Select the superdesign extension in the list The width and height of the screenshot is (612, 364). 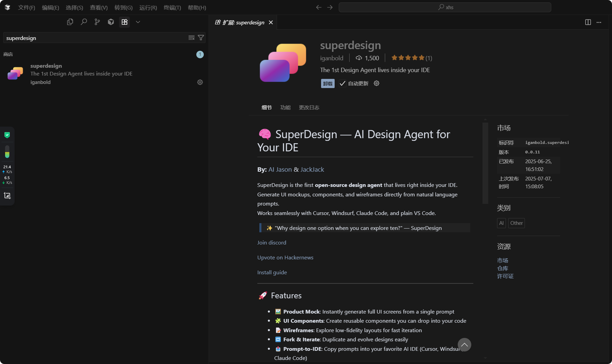coord(104,74)
